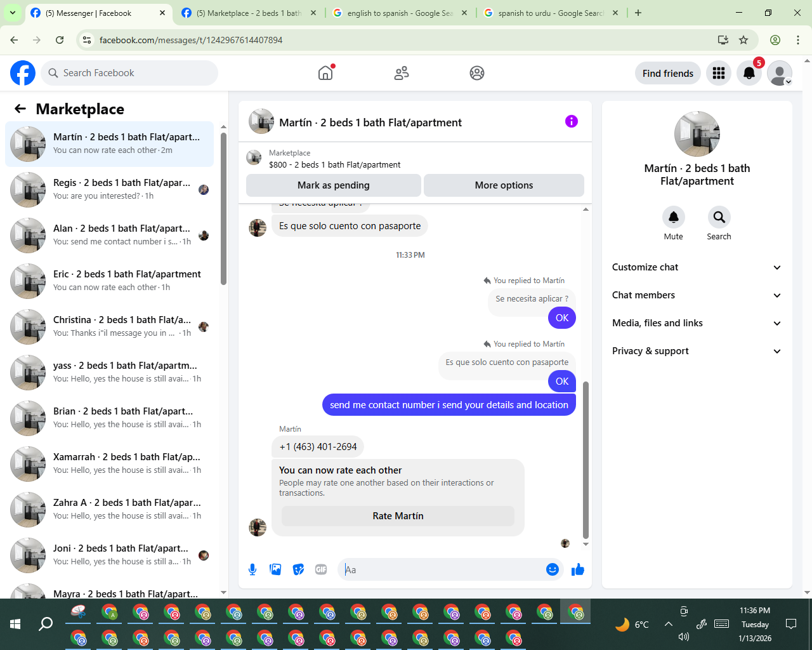Show hidden system tray icons chevron
The image size is (812, 650).
tap(669, 624)
